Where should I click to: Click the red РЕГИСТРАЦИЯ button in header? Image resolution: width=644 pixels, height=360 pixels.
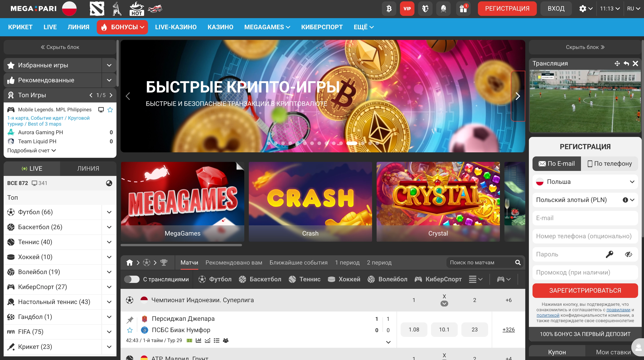507,9
